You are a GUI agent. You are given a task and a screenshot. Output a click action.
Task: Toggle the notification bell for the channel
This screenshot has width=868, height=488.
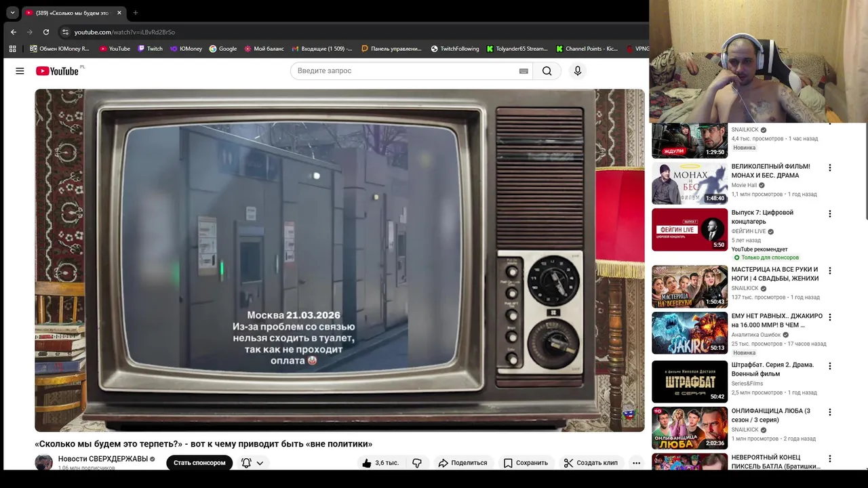(246, 463)
